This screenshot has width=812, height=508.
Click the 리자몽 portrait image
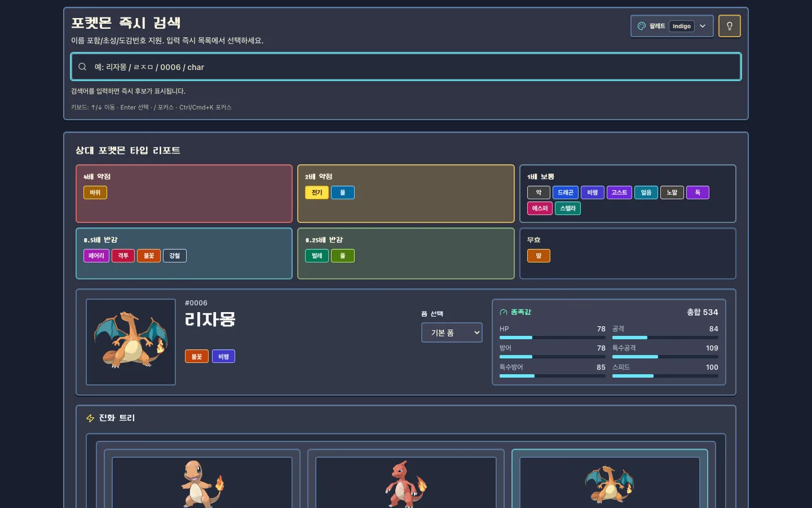pyautogui.click(x=131, y=342)
